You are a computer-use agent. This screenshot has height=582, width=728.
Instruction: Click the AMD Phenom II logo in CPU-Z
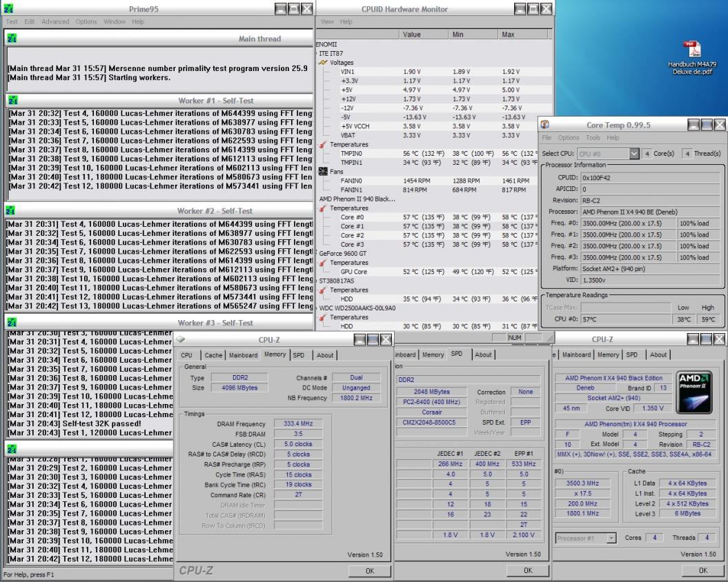coord(693,392)
